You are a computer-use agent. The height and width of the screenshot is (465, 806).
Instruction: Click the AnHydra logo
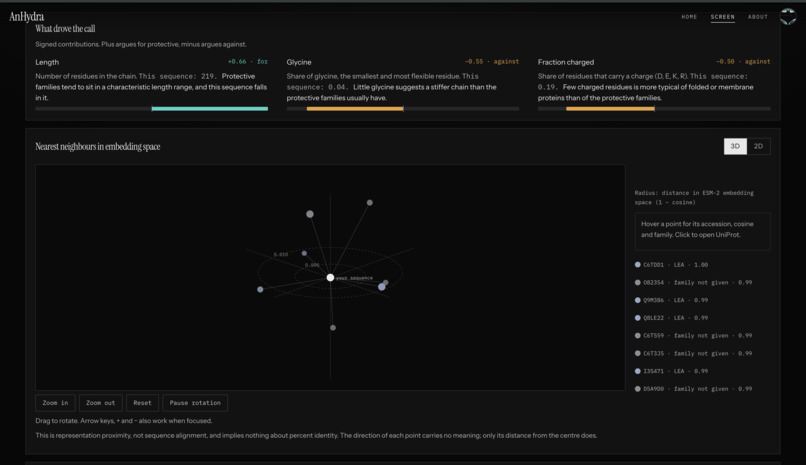27,17
